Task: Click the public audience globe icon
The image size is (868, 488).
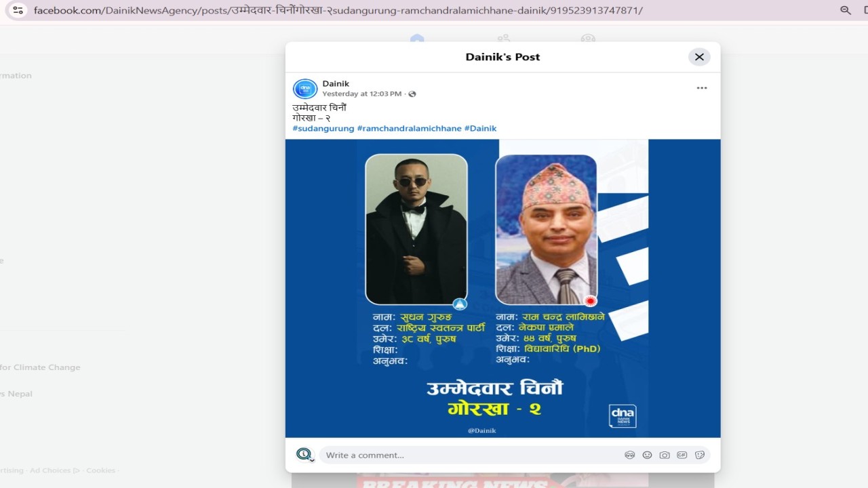Action: pos(412,94)
